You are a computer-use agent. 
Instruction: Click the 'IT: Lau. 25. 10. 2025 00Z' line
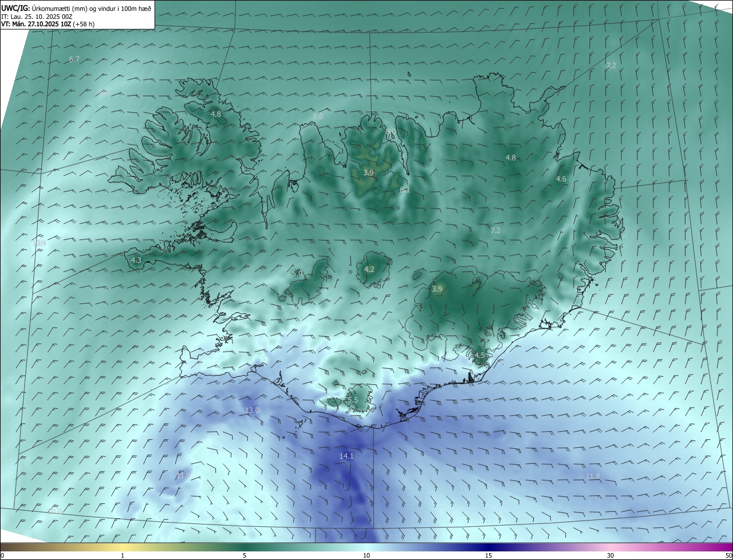click(x=37, y=17)
